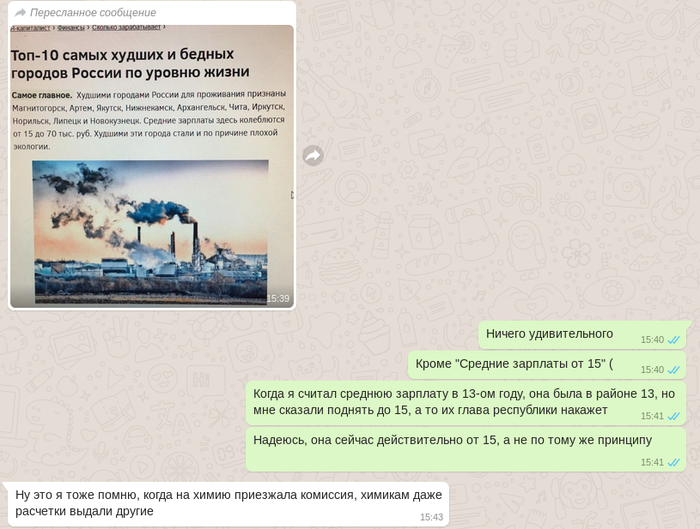
Task: Select the 'Ничего удивительного' message bubble
Action: pos(550,334)
